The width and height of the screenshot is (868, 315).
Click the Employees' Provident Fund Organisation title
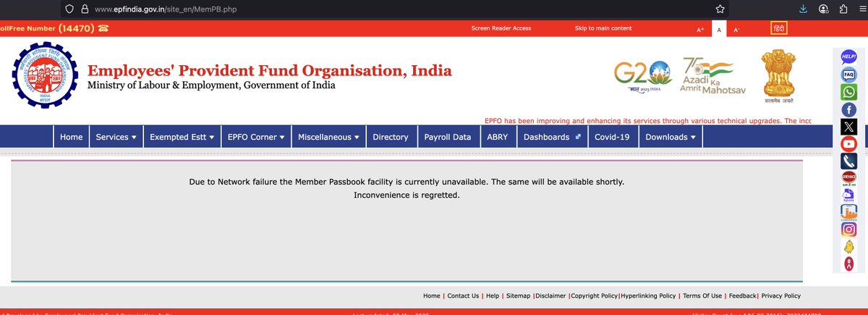click(269, 71)
